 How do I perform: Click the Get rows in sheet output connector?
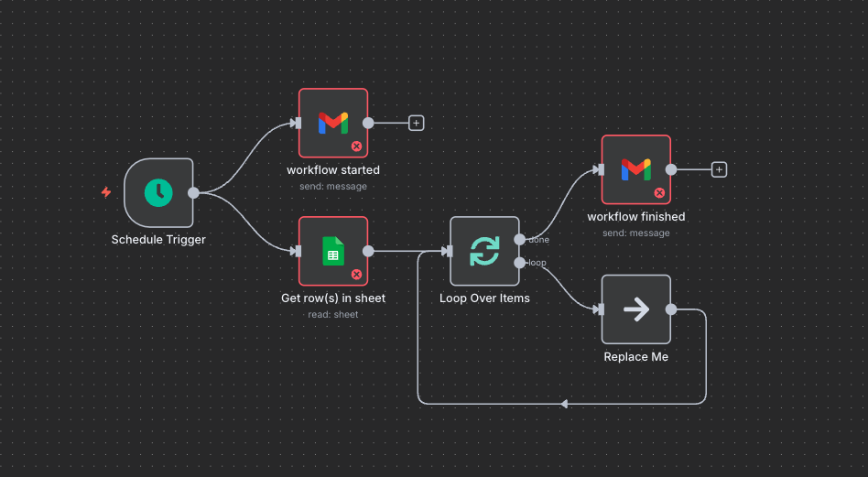(368, 251)
